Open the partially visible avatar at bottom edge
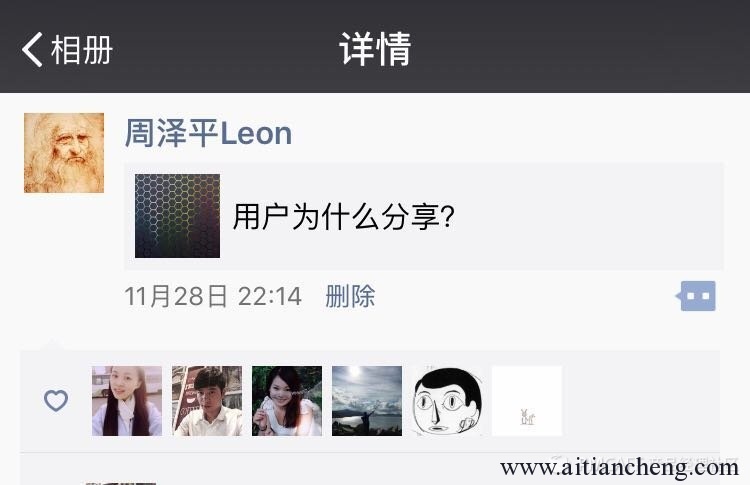The width and height of the screenshot is (750, 485). (x=121, y=484)
